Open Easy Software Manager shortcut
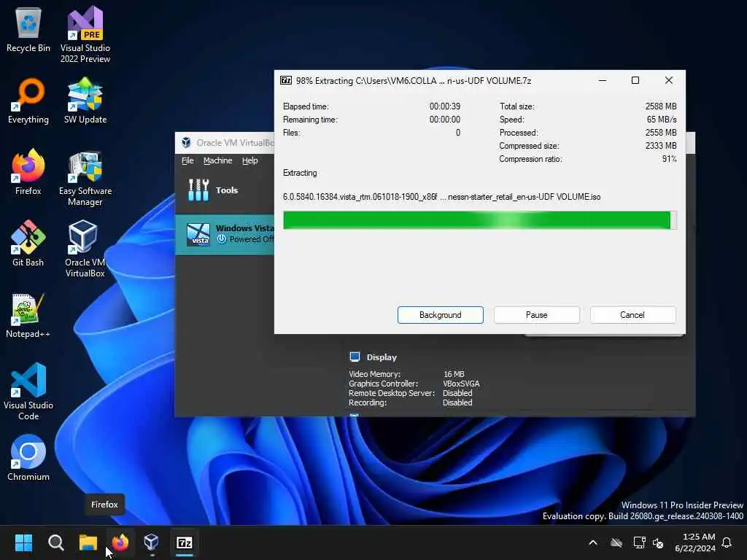 point(85,178)
